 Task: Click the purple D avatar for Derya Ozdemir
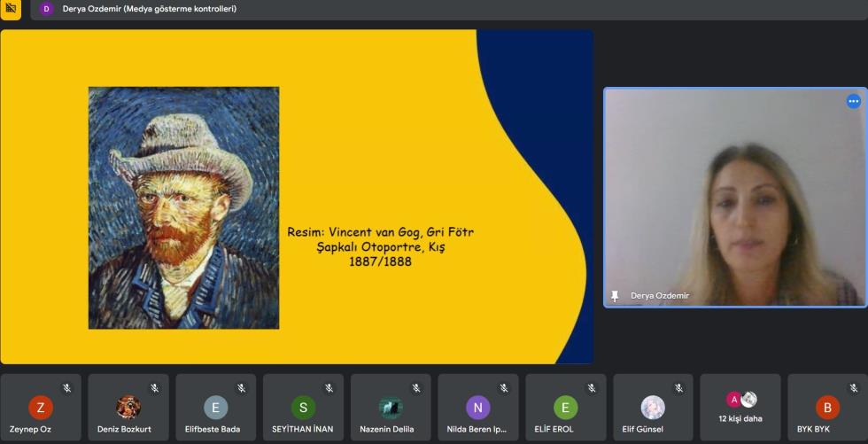(x=46, y=9)
